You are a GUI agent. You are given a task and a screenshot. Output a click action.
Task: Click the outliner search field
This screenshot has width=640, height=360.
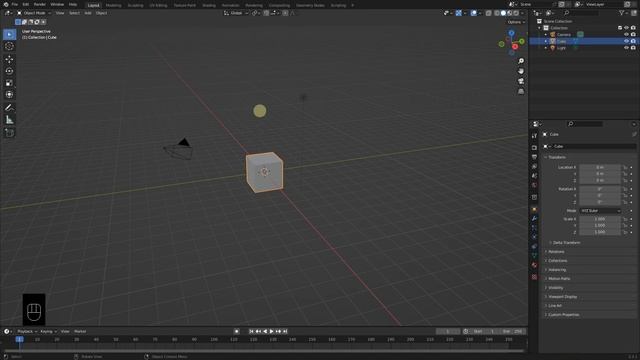point(581,13)
